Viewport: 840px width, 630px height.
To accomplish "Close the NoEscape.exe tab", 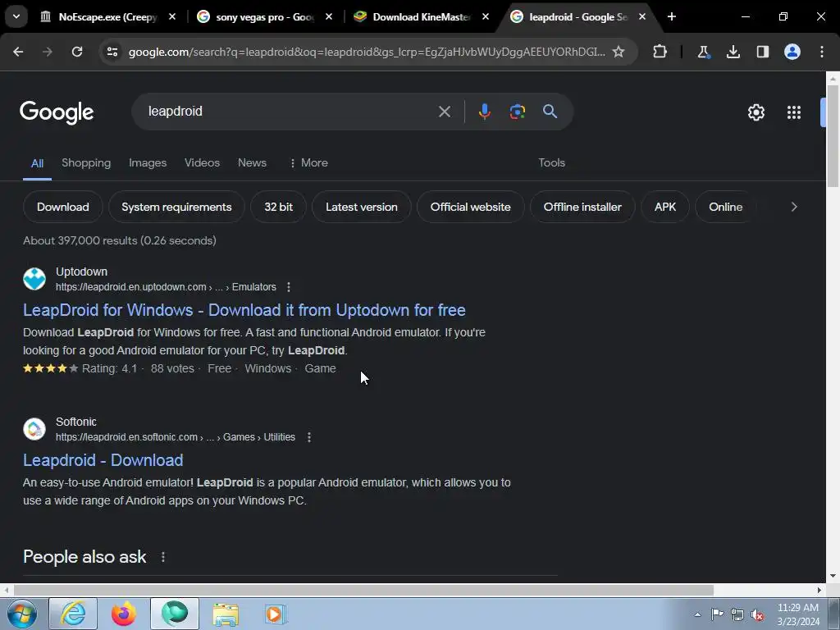I will [172, 17].
